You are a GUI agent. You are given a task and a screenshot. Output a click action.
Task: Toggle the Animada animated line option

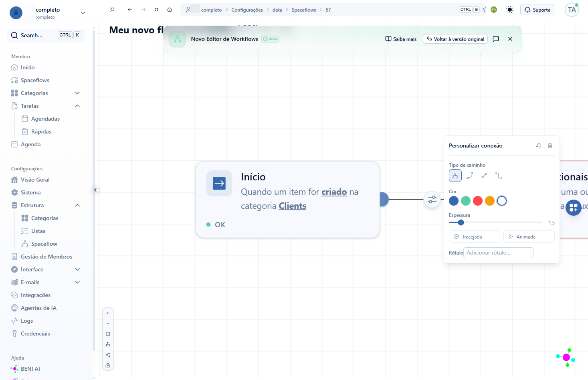pyautogui.click(x=529, y=236)
